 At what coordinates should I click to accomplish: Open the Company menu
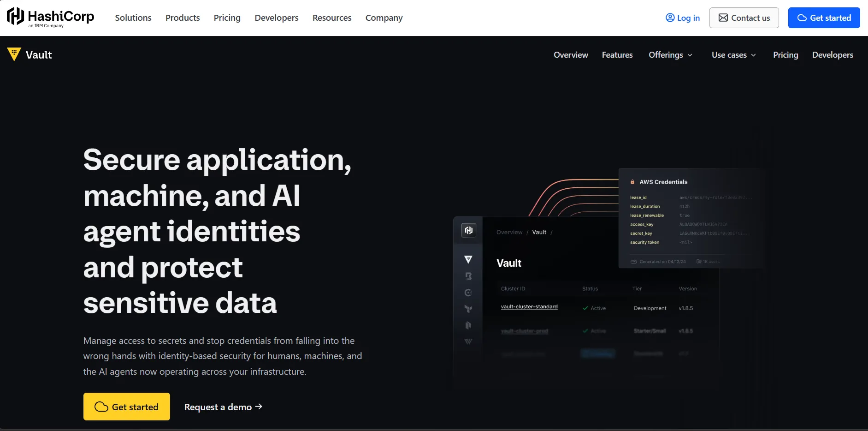(384, 18)
